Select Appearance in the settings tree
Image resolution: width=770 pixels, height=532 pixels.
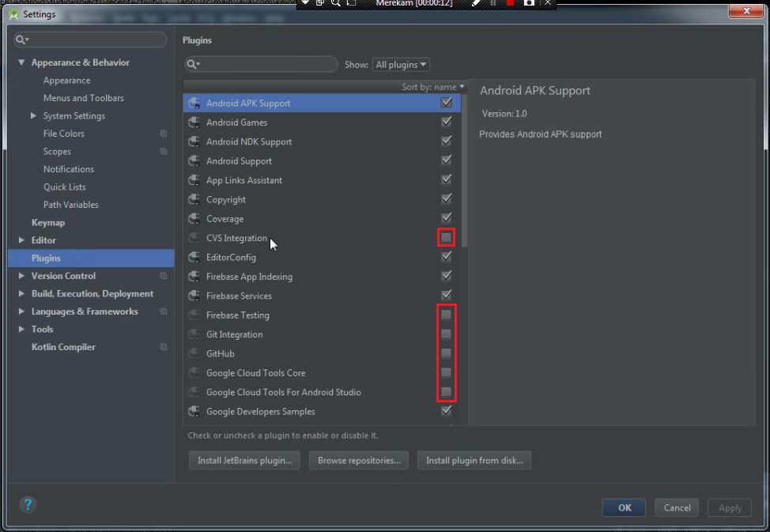point(66,80)
